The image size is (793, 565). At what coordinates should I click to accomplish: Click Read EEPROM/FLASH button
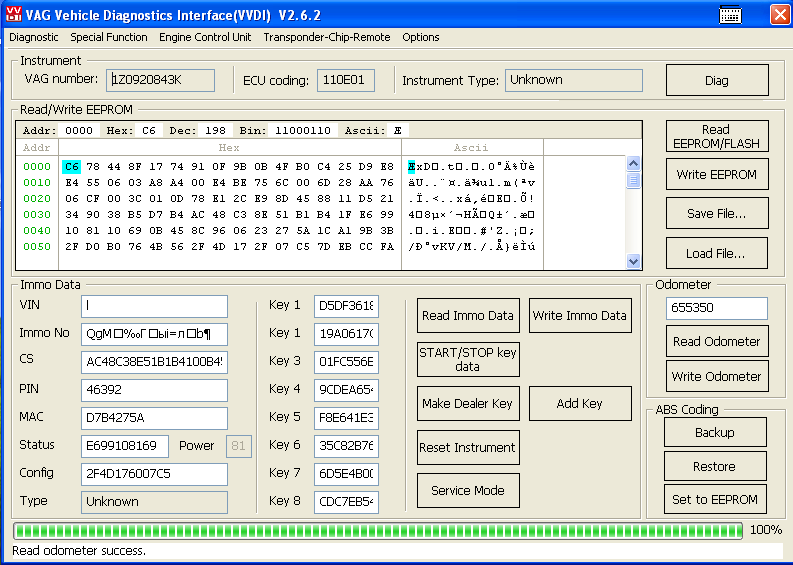717,137
